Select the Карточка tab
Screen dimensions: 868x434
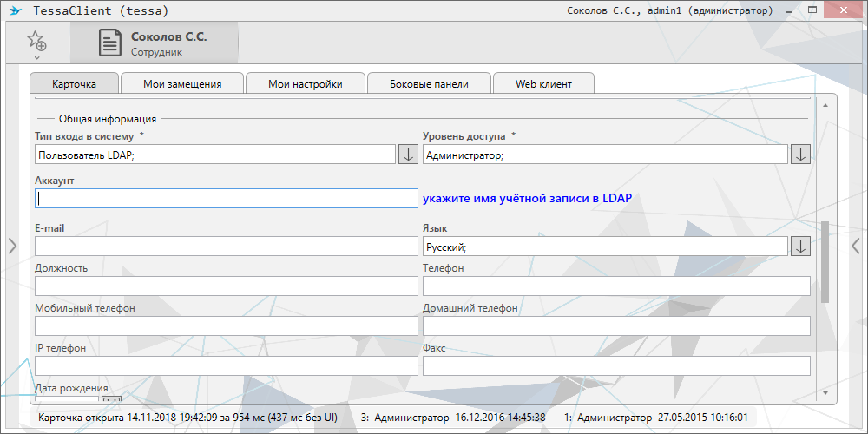(x=74, y=84)
